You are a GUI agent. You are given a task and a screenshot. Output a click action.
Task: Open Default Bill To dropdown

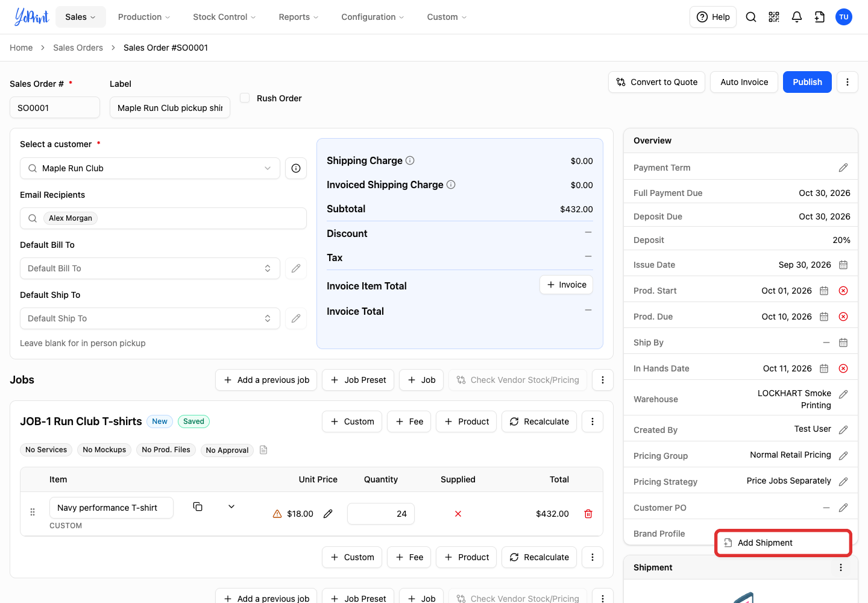pyautogui.click(x=150, y=268)
